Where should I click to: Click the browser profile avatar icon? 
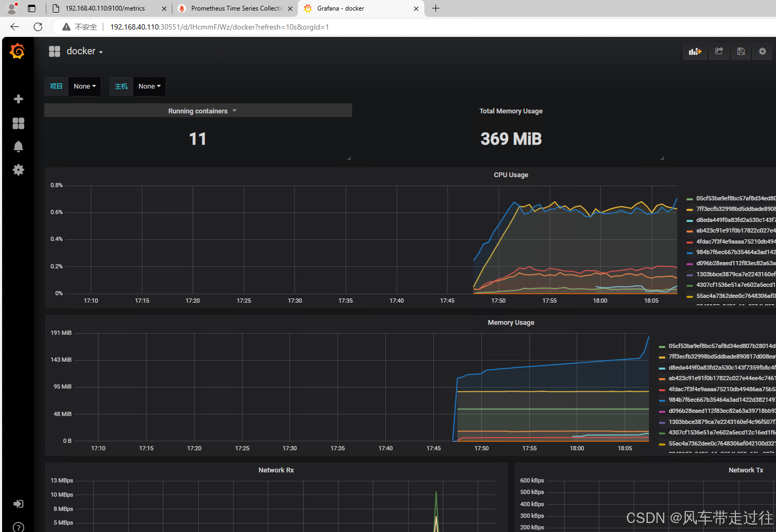(x=12, y=8)
